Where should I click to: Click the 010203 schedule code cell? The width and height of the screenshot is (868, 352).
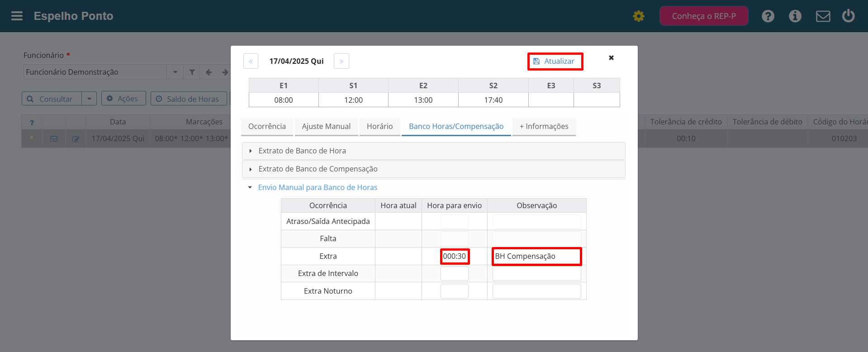tap(844, 138)
